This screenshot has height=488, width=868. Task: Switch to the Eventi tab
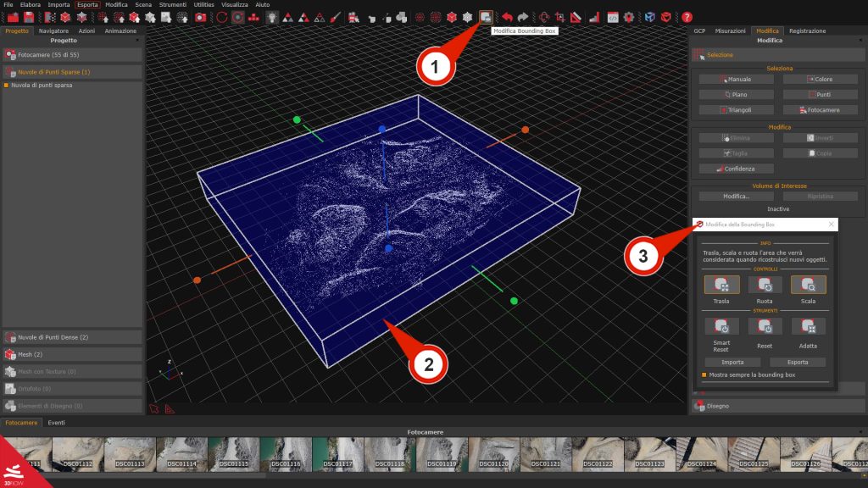pos(57,423)
